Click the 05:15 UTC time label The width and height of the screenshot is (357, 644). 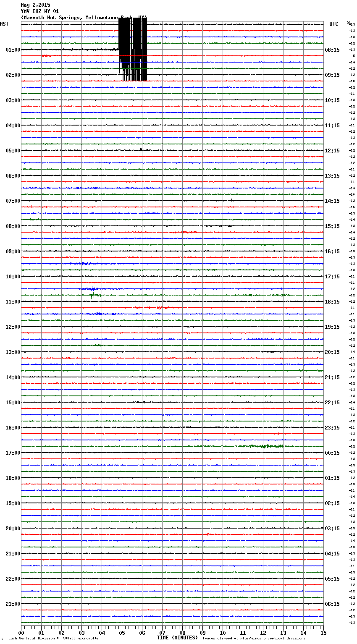pos(332,579)
